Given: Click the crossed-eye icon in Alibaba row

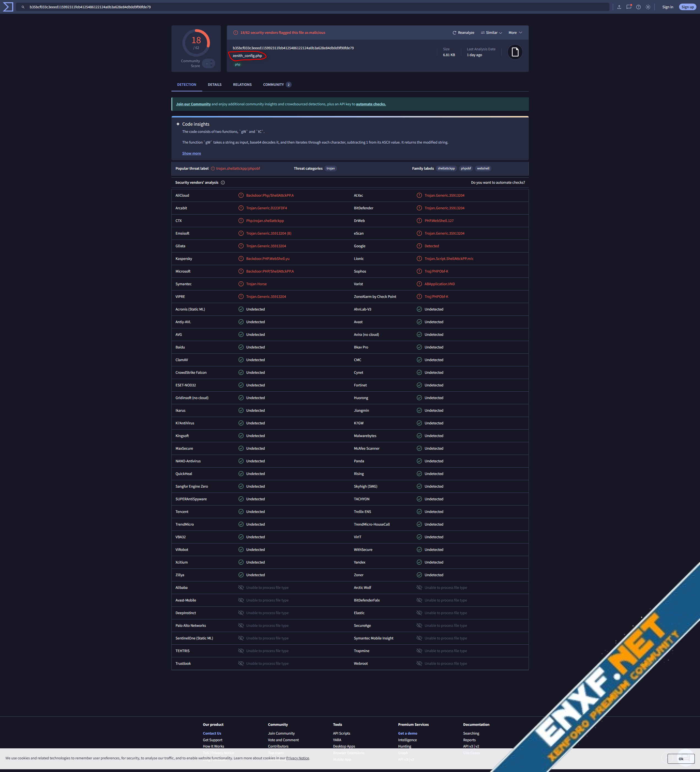Looking at the screenshot, I should pos(241,587).
